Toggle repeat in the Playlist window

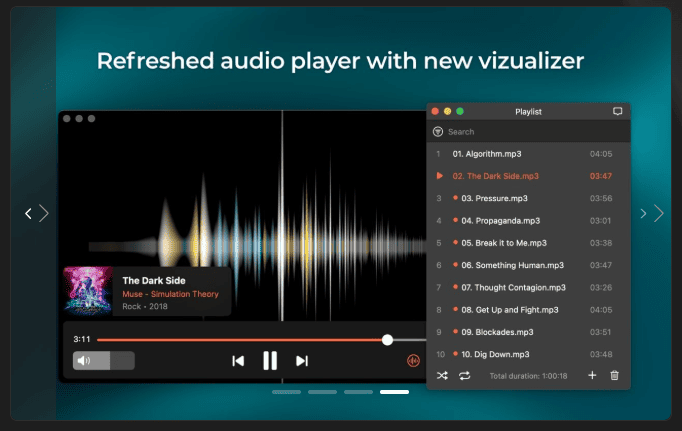465,375
